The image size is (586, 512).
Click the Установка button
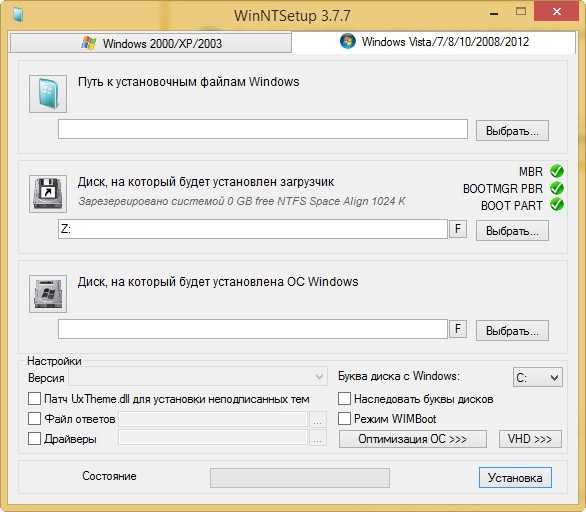click(x=515, y=477)
